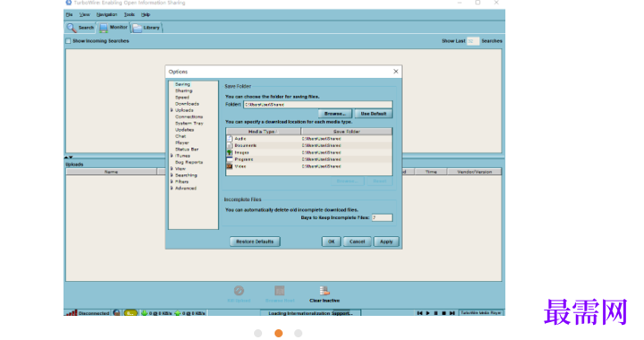The width and height of the screenshot is (644, 340).
Task: Click the Show Last searches number field
Action: 473,41
